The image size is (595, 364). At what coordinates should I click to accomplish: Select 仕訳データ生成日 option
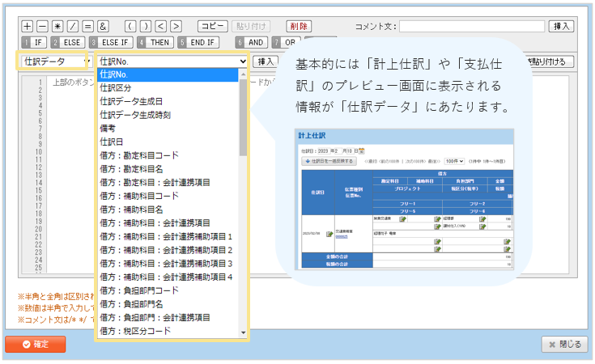130,101
